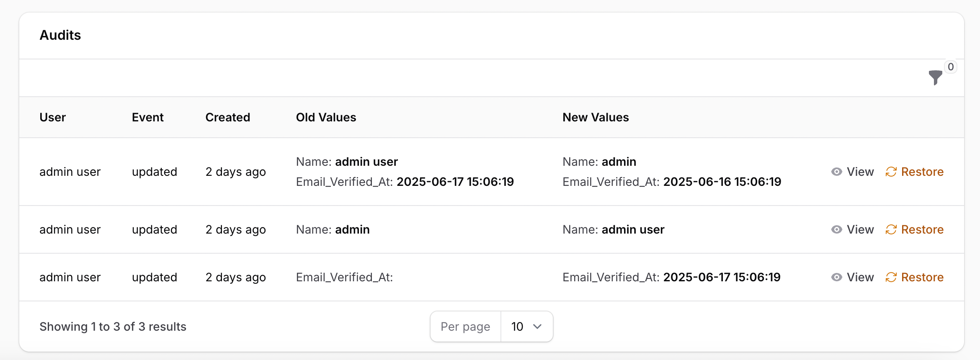Click the Event column header
The image size is (980, 360).
point(147,117)
